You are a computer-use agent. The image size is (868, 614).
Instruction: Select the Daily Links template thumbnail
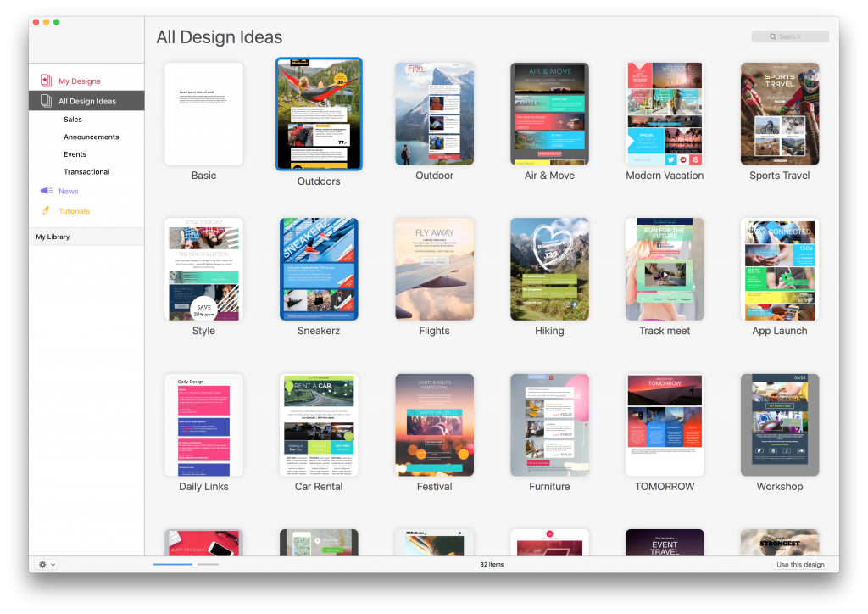pos(203,425)
